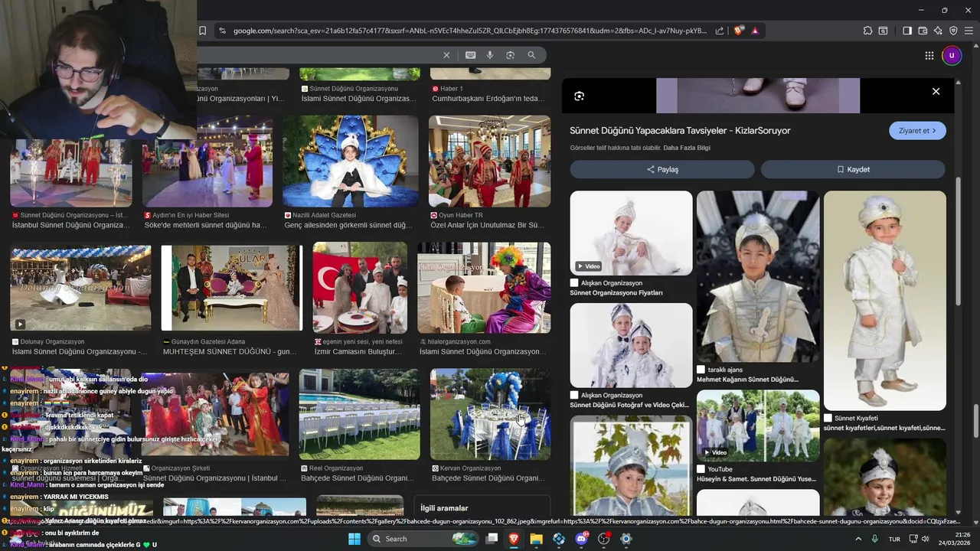Click the Windows taskbar Search box
Image resolution: width=980 pixels, height=551 pixels.
tap(423, 539)
